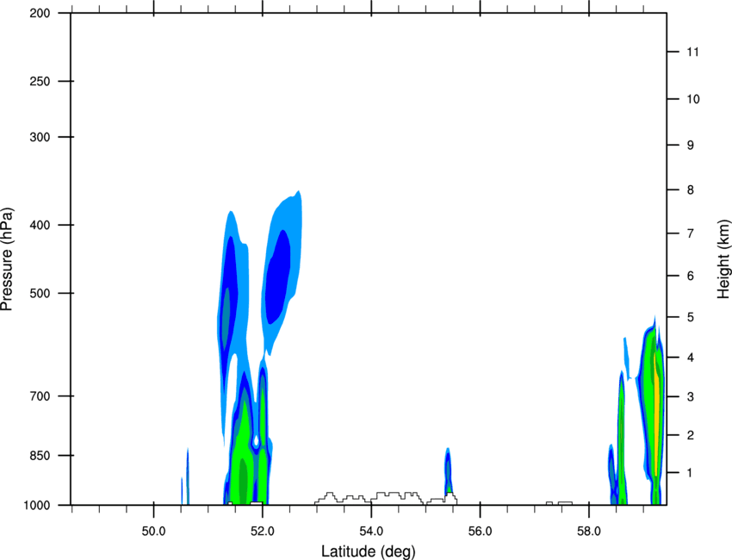Screen dimensions: 732x560
Task: Click the 2 km height label
Action: pos(690,435)
